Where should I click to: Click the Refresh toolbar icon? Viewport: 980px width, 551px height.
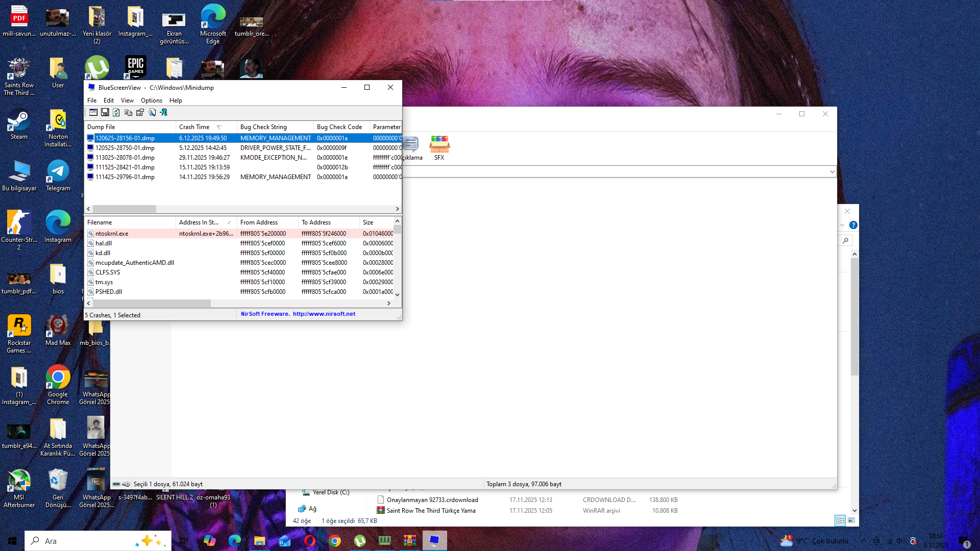[116, 112]
